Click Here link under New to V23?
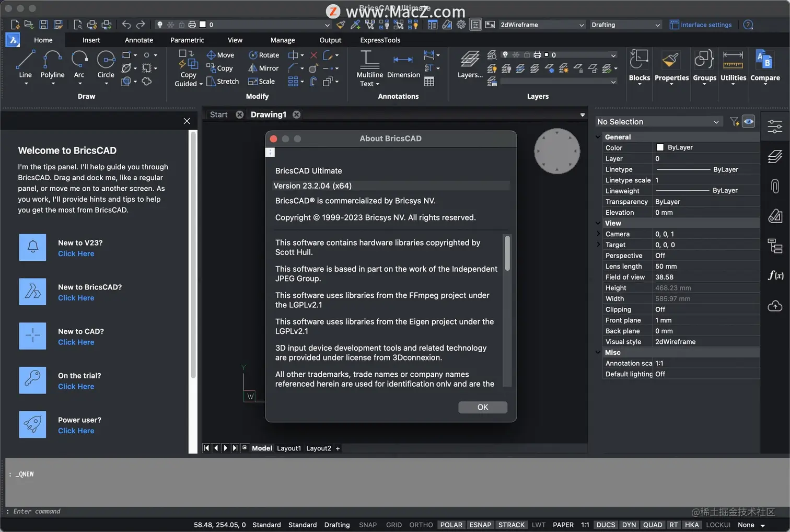The width and height of the screenshot is (790, 532). (76, 253)
